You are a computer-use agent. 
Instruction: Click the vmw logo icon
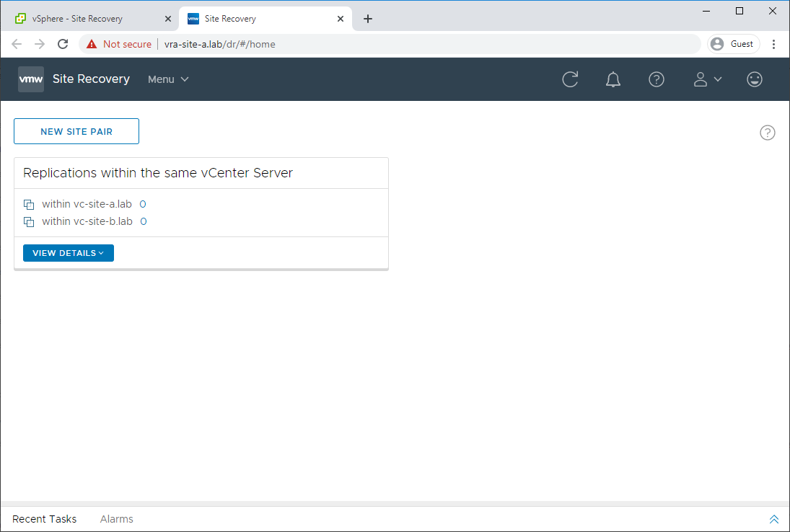(31, 79)
